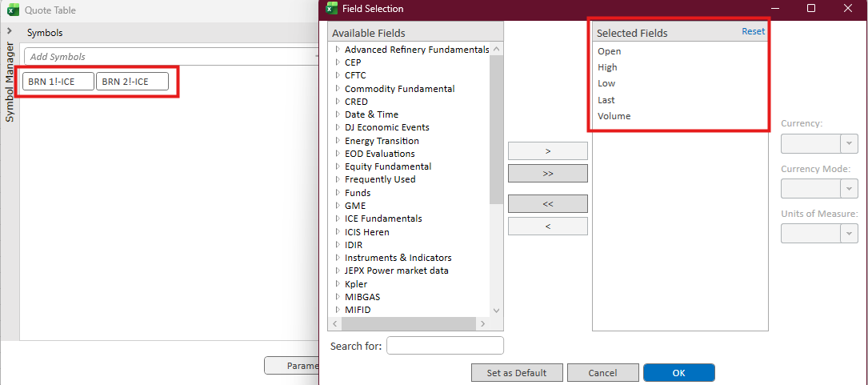Viewport: 868px width, 385px height.
Task: Expand the Commodity Fundamental tree node
Action: point(338,89)
